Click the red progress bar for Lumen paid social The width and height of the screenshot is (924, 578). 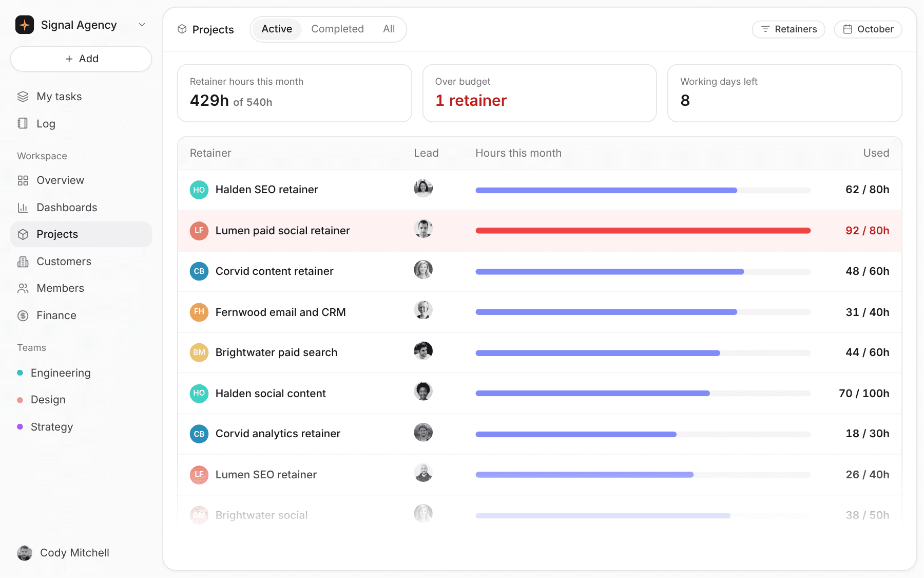[643, 231]
